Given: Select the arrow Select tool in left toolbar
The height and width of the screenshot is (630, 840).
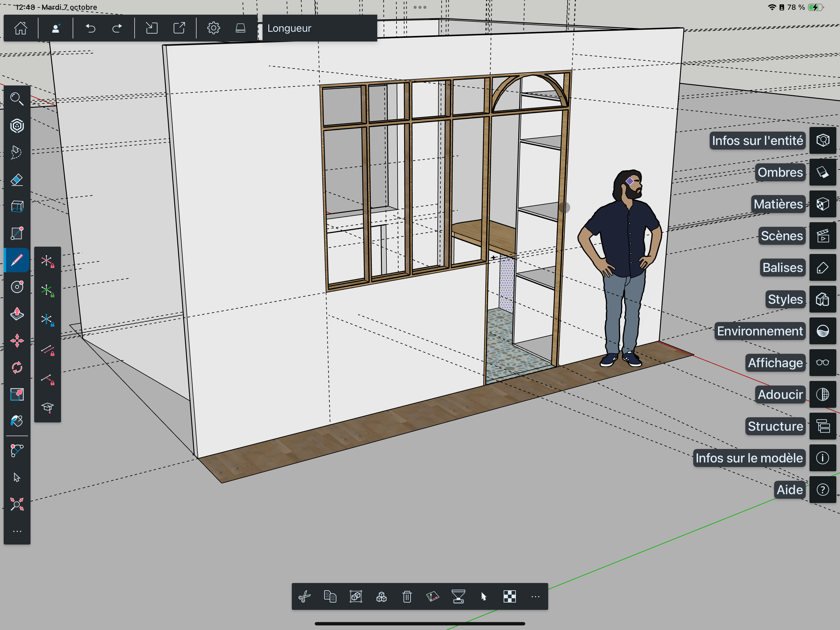Looking at the screenshot, I should (x=17, y=477).
